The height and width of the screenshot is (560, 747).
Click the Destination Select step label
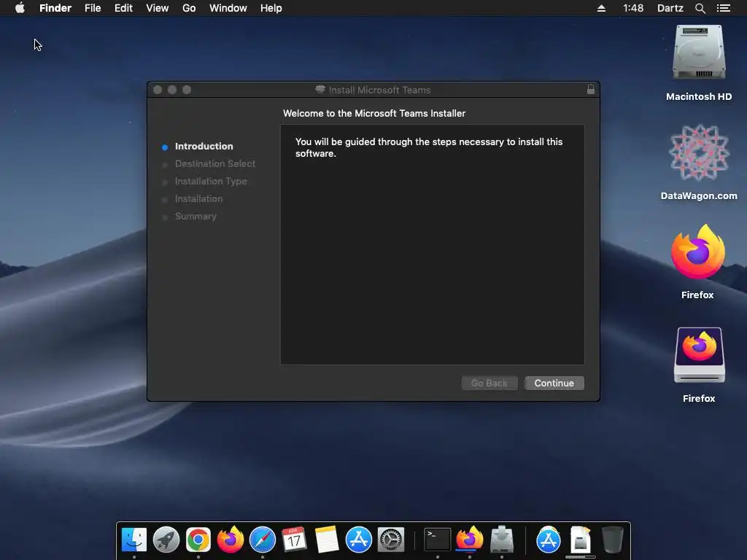(215, 164)
